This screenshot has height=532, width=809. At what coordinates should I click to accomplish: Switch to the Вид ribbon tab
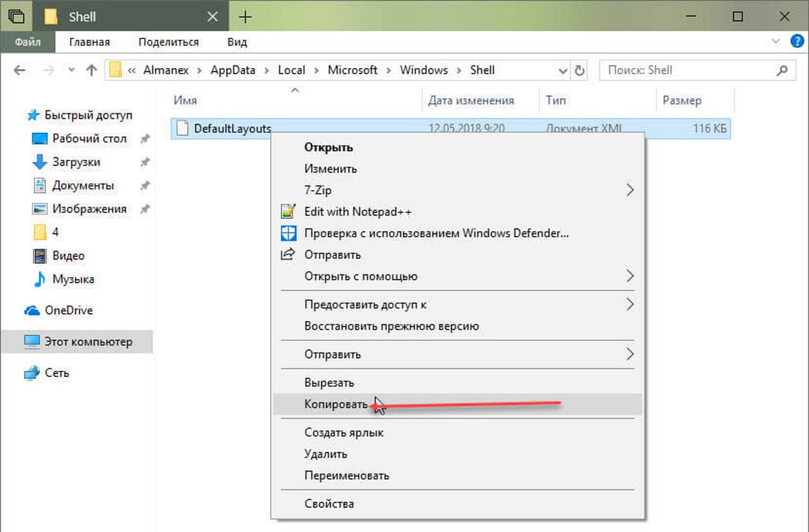click(237, 42)
